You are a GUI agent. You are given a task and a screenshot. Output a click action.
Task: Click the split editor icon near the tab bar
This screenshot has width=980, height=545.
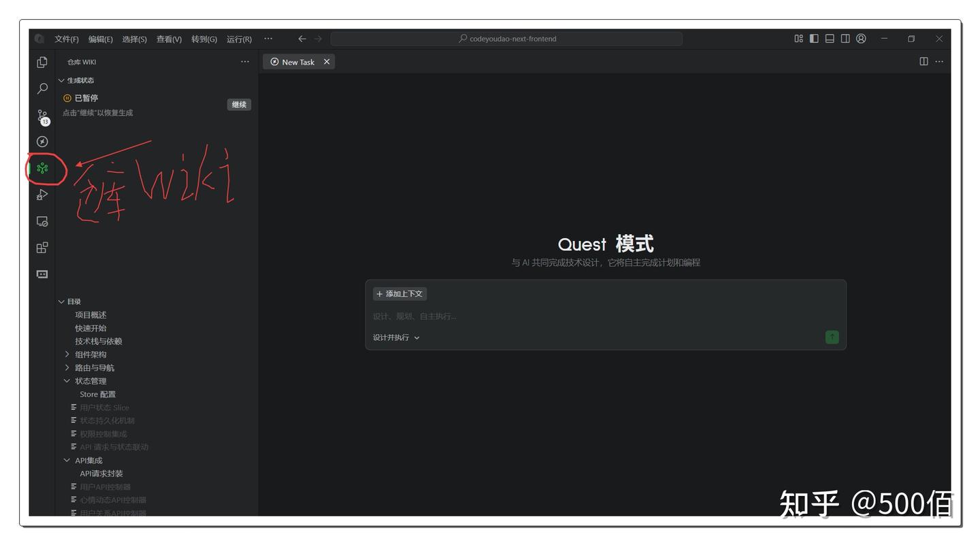pyautogui.click(x=923, y=61)
